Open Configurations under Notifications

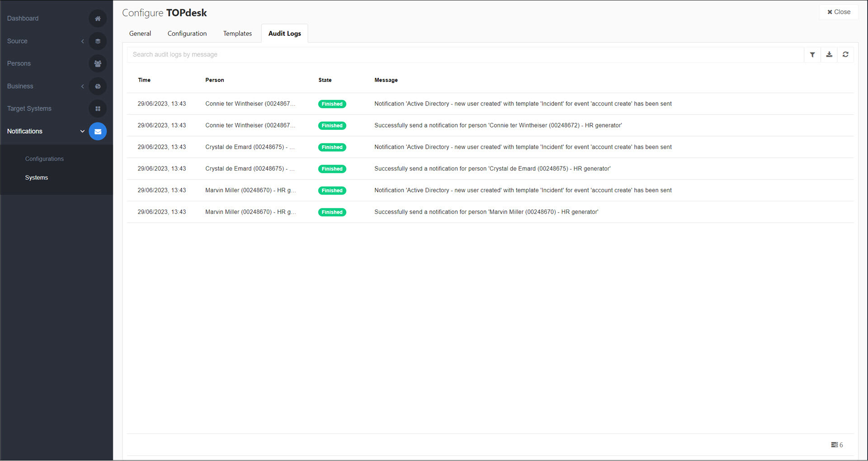tap(44, 159)
